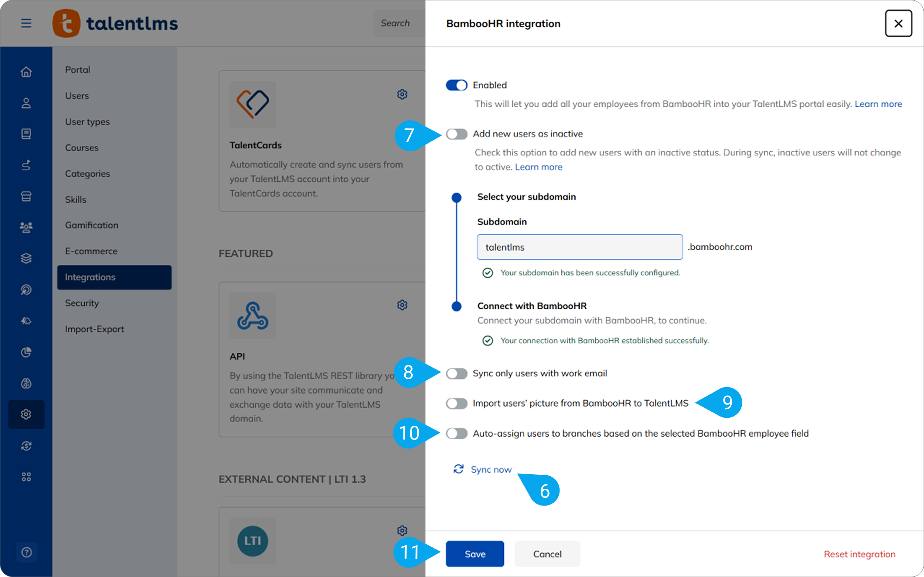Click the Select your subdomain step heading

click(x=527, y=197)
